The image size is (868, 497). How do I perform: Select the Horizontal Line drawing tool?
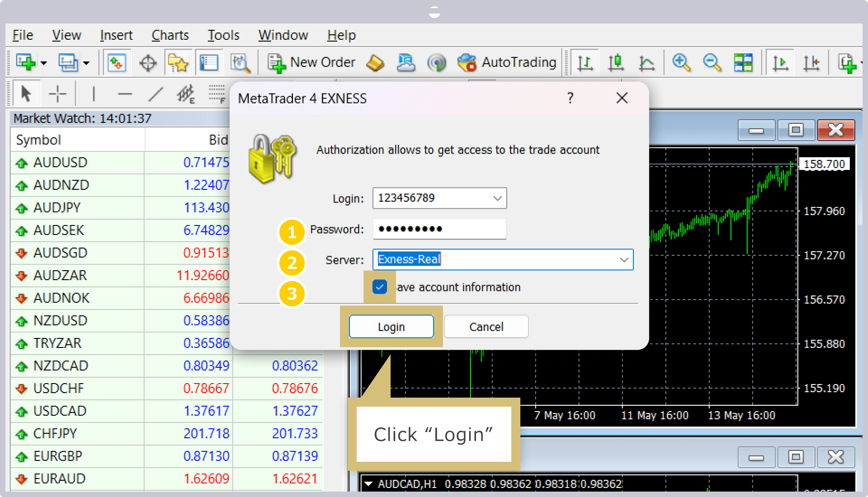click(x=125, y=94)
